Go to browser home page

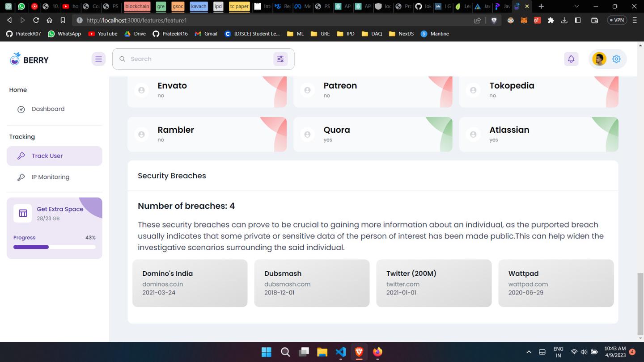click(x=49, y=20)
